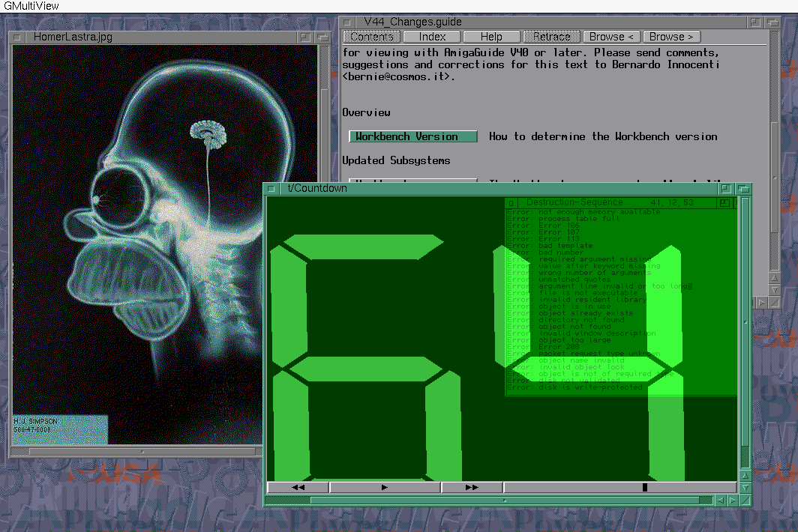Click scroll down arrow in Countdown window
Screen dimensions: 798x532
coord(744,488)
